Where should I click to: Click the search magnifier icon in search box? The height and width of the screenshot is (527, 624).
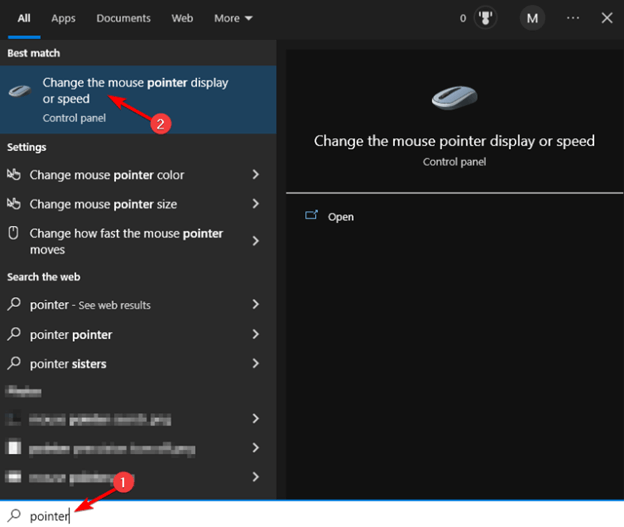pyautogui.click(x=14, y=516)
